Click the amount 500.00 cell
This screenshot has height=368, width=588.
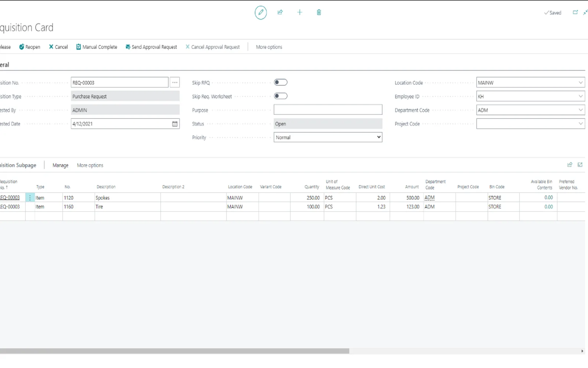(406, 198)
